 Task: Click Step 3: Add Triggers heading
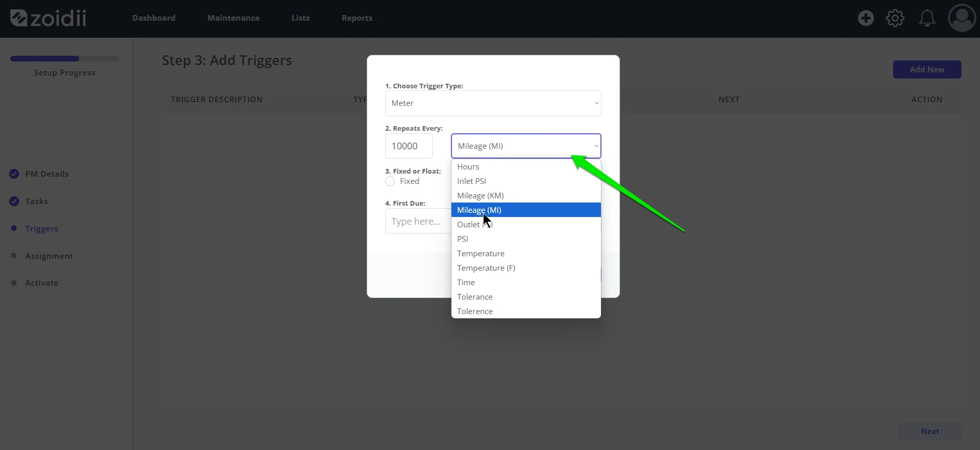(x=227, y=60)
